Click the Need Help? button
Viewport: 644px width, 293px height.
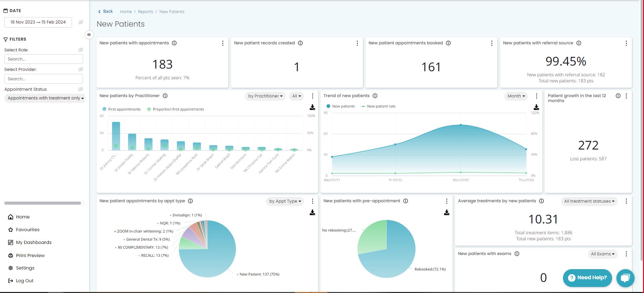[x=587, y=278]
